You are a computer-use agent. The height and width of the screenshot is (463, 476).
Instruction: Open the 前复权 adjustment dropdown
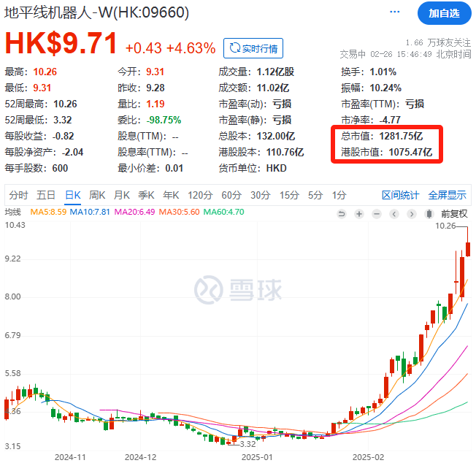[454, 214]
